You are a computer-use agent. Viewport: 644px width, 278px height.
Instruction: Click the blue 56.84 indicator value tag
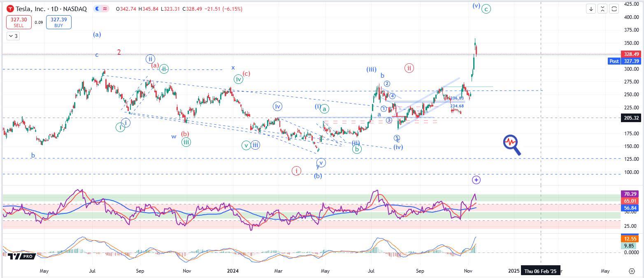[630, 208]
